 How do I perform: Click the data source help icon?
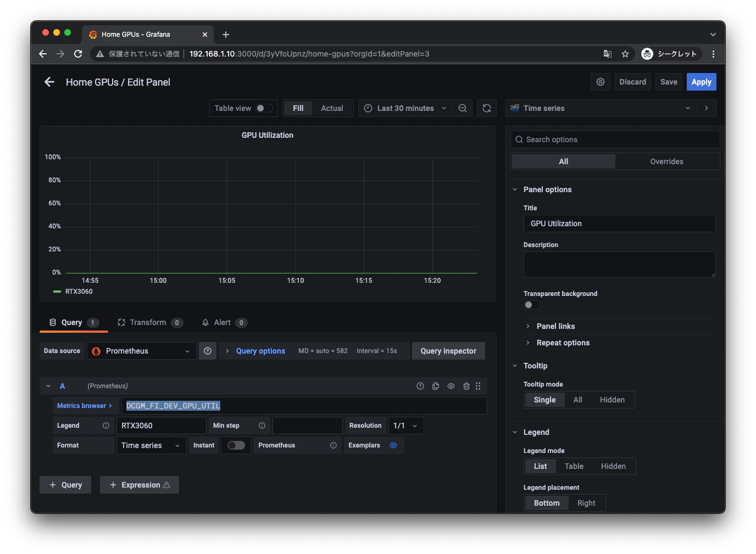tap(208, 351)
